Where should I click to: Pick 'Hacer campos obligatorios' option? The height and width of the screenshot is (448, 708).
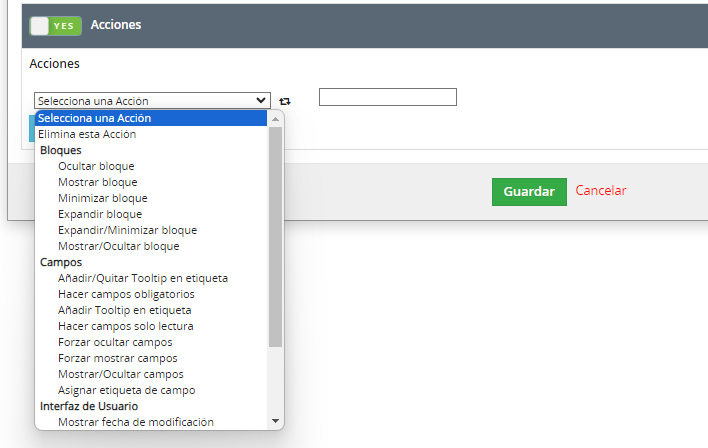(151, 294)
